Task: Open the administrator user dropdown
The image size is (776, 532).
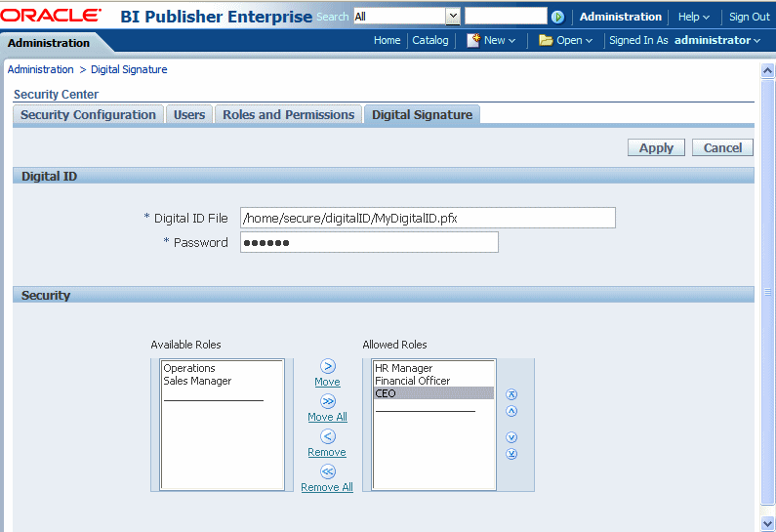Action: 717,41
